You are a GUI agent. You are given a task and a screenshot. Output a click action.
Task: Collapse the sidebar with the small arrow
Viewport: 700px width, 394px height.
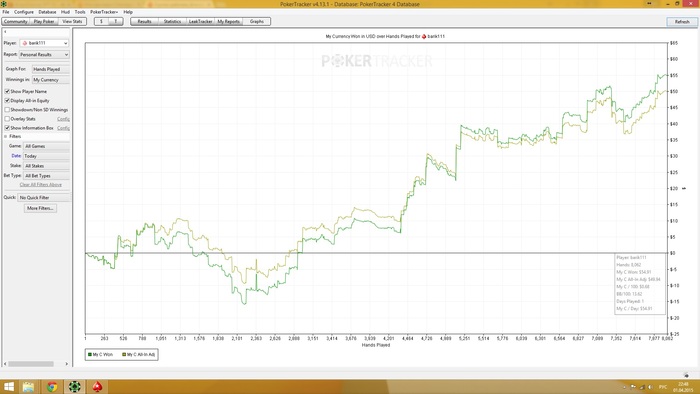click(5, 32)
